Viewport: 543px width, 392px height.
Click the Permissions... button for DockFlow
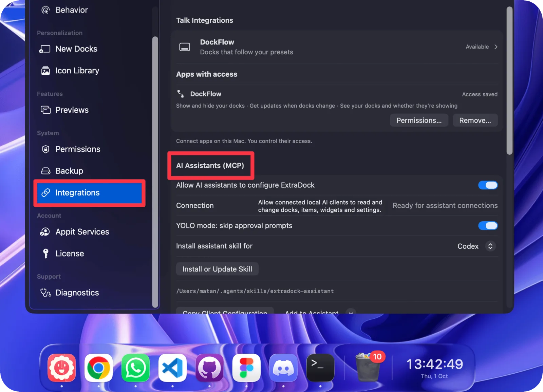click(419, 120)
